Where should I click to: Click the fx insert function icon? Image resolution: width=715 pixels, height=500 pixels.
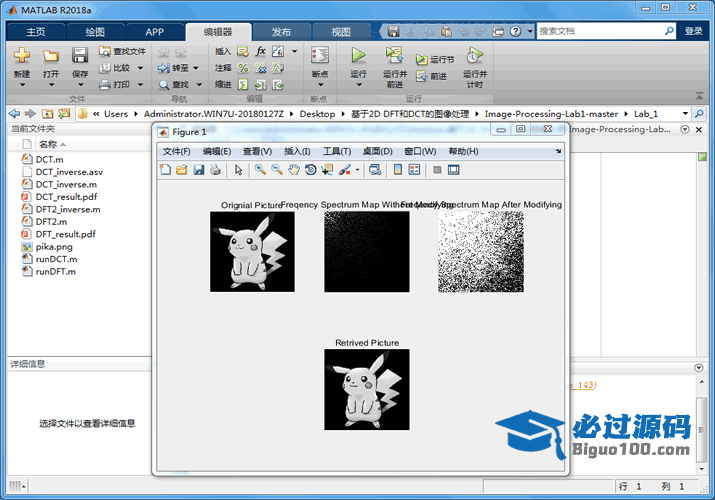[260, 51]
